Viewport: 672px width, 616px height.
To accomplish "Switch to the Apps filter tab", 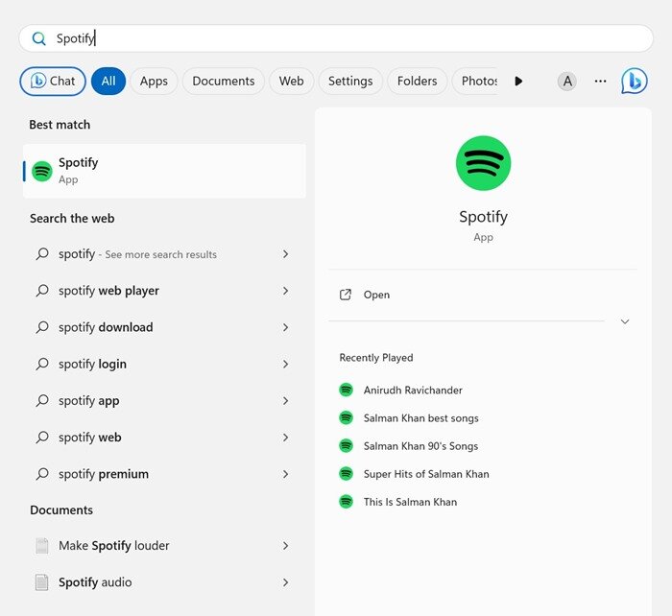I will point(154,81).
